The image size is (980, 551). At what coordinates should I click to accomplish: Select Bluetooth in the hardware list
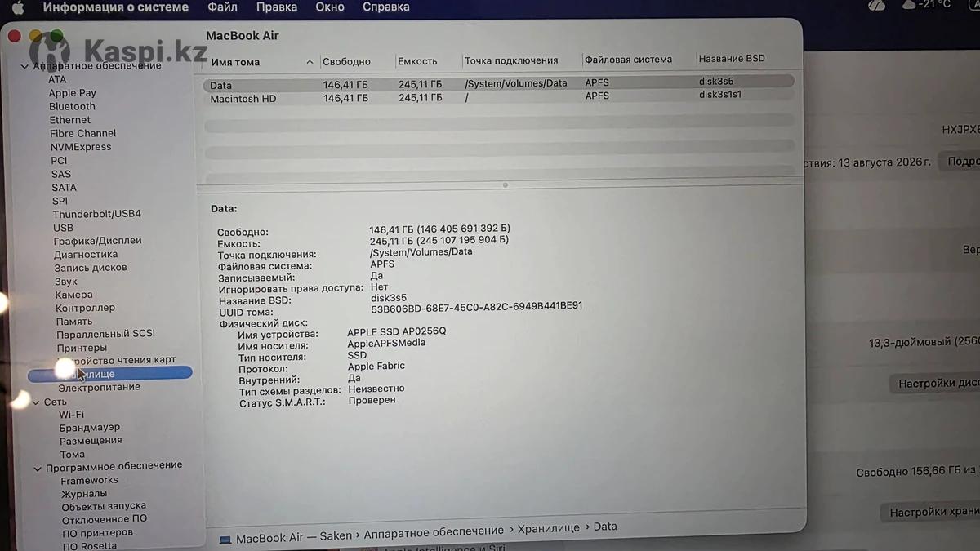(72, 106)
